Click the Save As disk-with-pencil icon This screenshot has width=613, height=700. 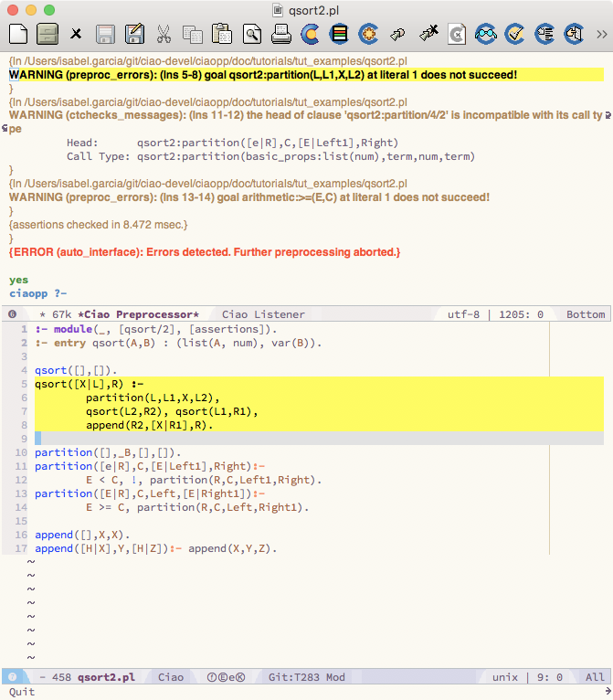tap(134, 35)
